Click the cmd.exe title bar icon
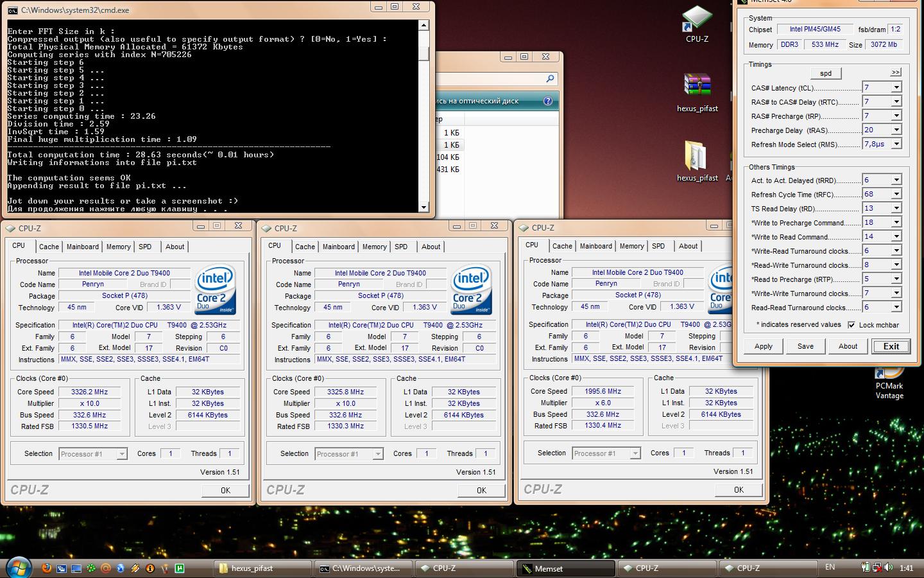The width and height of the screenshot is (924, 578). (13, 10)
